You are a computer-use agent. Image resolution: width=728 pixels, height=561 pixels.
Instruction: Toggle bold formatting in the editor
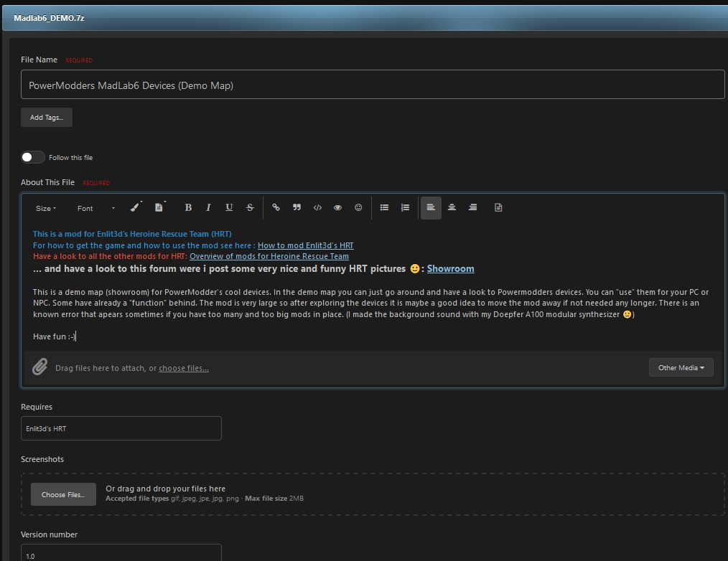click(188, 207)
